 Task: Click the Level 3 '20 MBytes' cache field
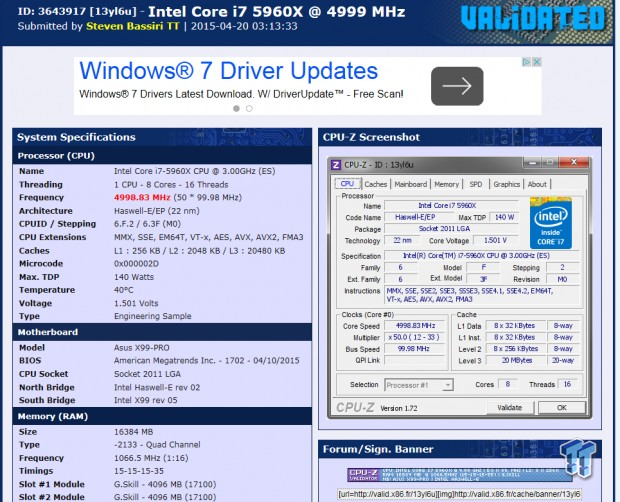click(516, 360)
